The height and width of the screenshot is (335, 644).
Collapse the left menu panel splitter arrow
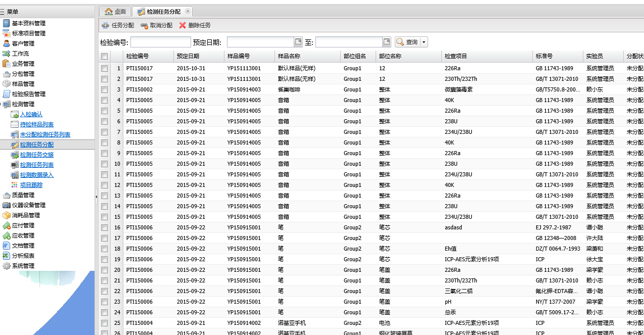[96, 197]
